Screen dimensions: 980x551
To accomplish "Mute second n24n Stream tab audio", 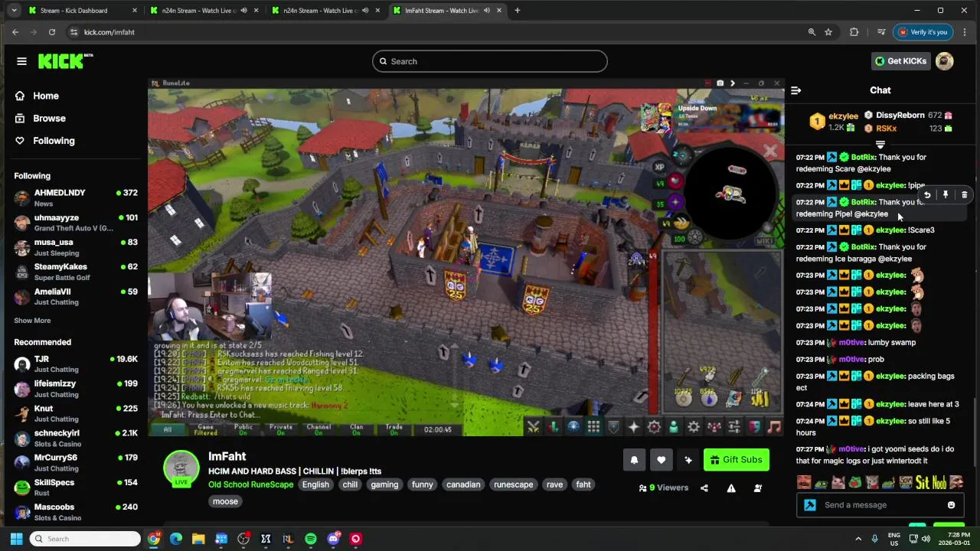I will pos(365,11).
